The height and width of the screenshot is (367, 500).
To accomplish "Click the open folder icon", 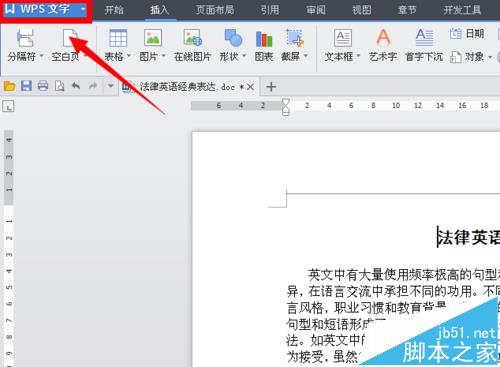I will [x=10, y=86].
